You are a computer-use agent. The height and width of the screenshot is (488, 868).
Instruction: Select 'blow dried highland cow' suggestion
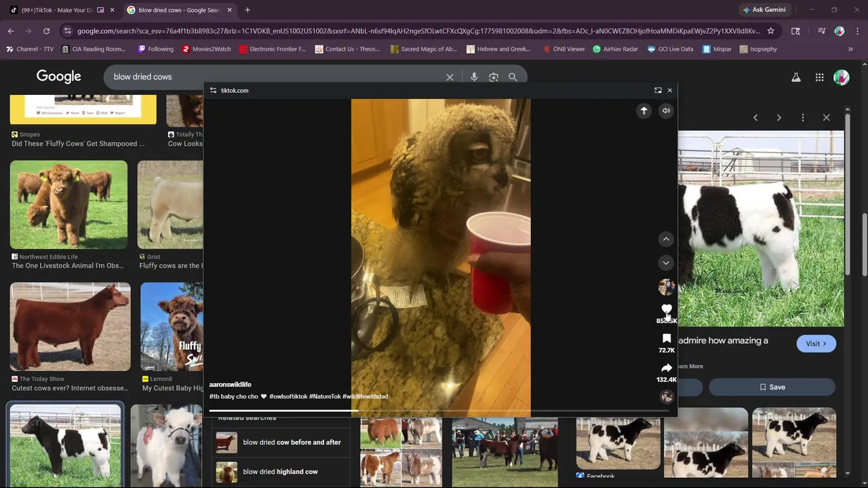click(x=279, y=472)
